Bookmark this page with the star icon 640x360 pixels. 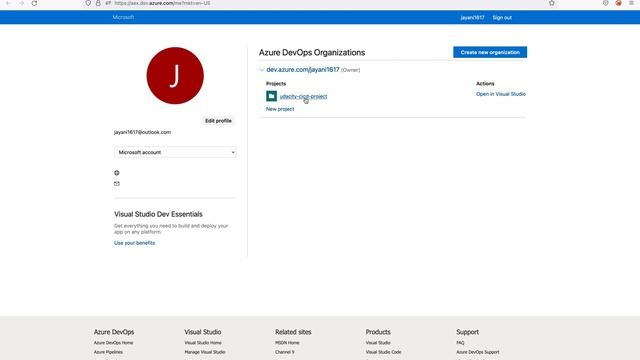click(x=552, y=3)
